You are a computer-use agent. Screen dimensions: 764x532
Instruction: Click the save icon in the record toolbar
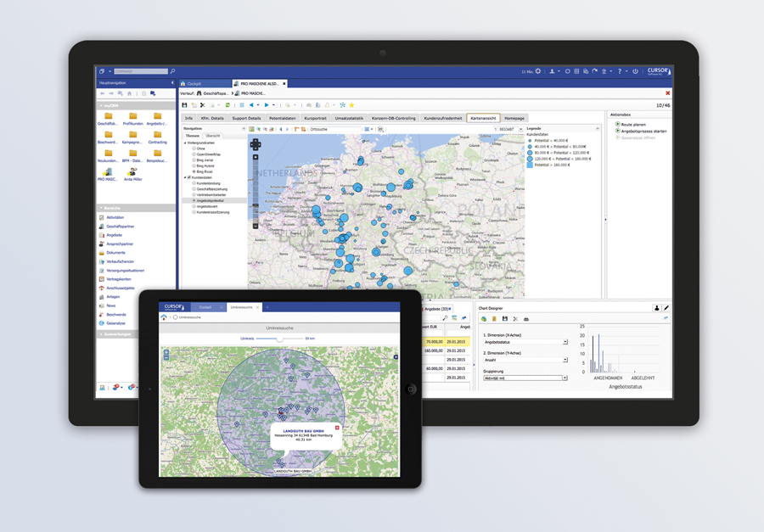[185, 105]
